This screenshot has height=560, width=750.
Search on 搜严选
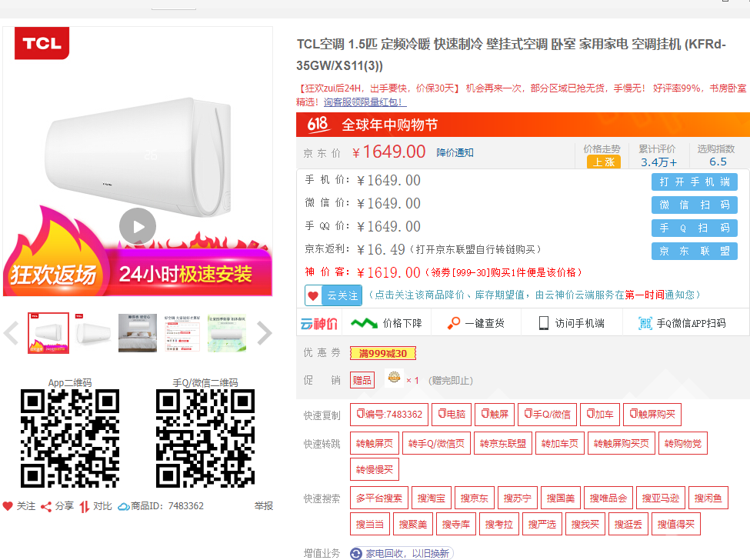542,524
